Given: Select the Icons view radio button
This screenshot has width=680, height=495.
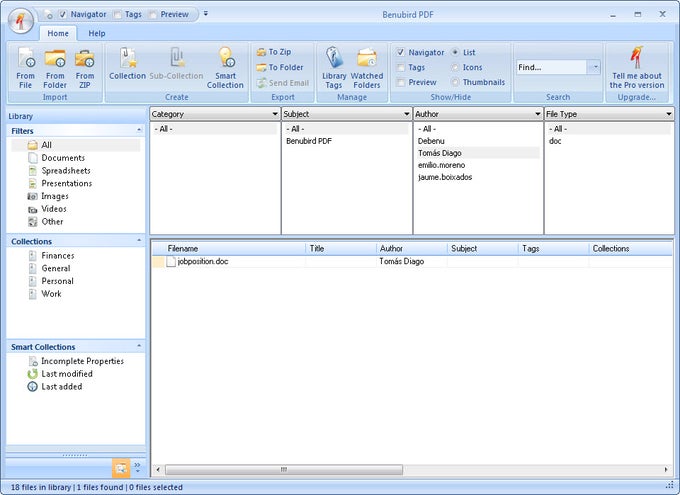Looking at the screenshot, I should (x=455, y=67).
